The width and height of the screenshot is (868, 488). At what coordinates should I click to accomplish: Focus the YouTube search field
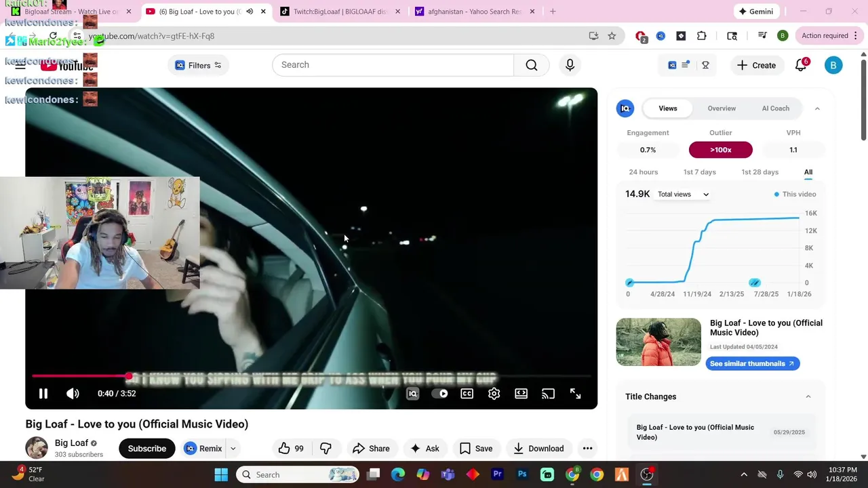393,65
